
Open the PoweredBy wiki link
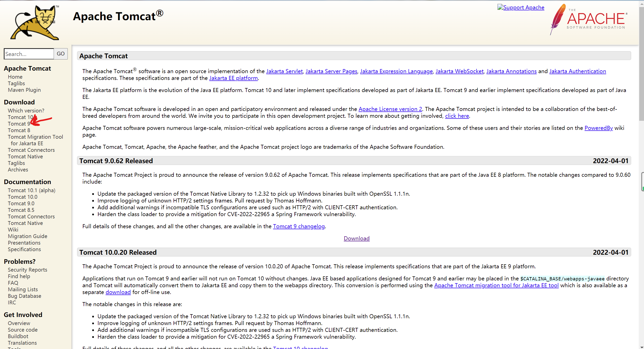point(598,128)
